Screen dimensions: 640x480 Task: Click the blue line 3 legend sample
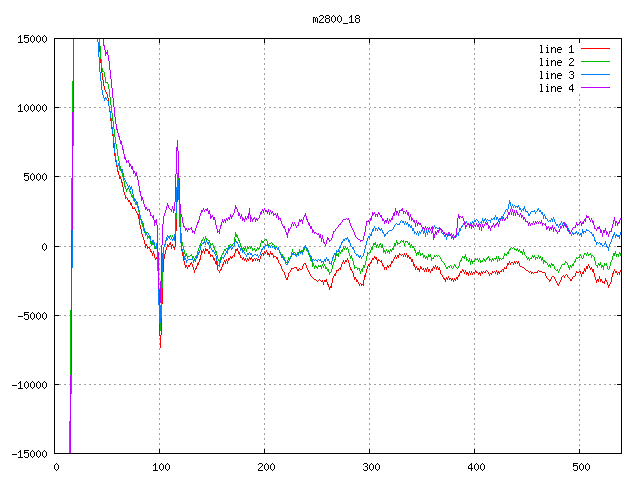(x=595, y=75)
